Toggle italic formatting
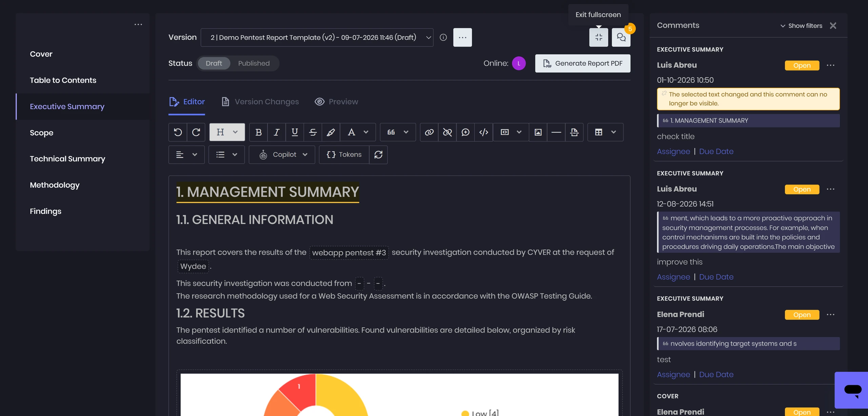The height and width of the screenshot is (416, 868). (276, 132)
